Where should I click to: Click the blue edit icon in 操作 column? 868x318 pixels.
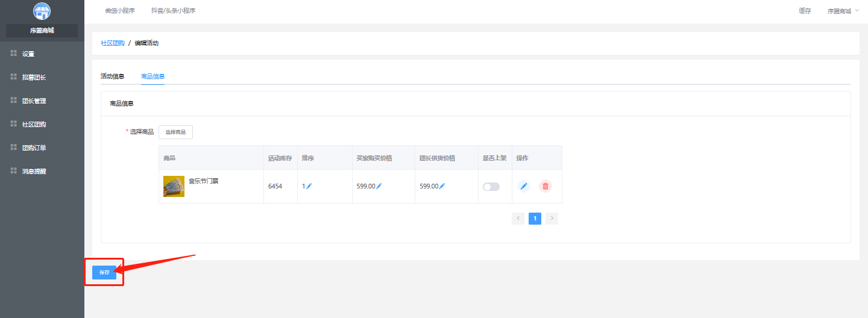point(524,186)
